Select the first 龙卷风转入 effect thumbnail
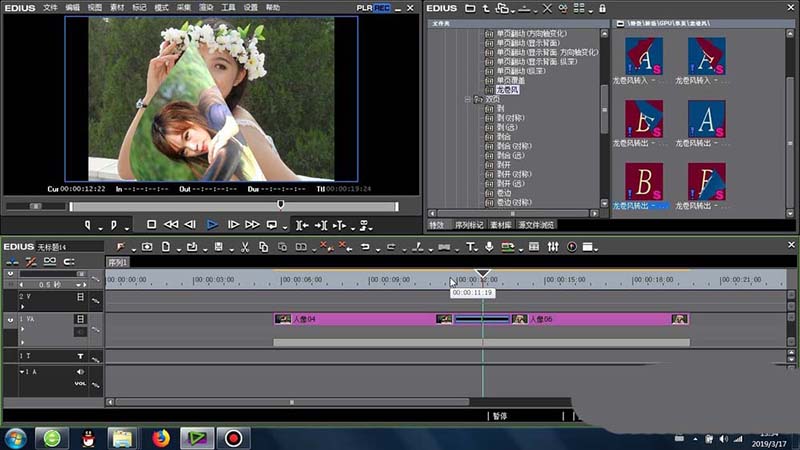The width and height of the screenshot is (800, 450). 644,56
